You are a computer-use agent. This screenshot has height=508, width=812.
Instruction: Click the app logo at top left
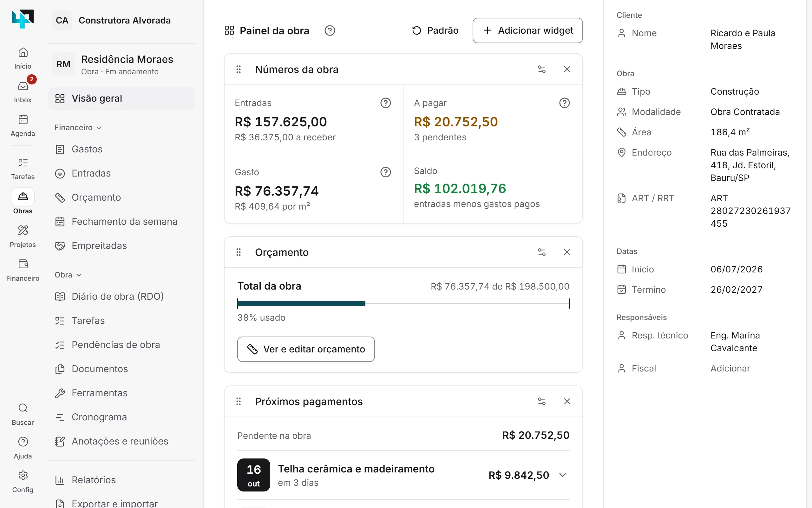(x=23, y=19)
